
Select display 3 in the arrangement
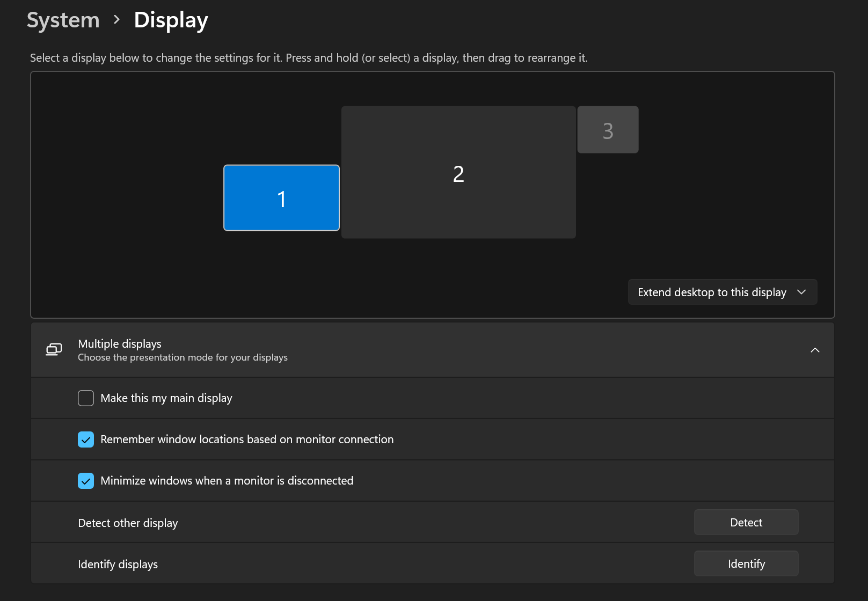click(608, 130)
